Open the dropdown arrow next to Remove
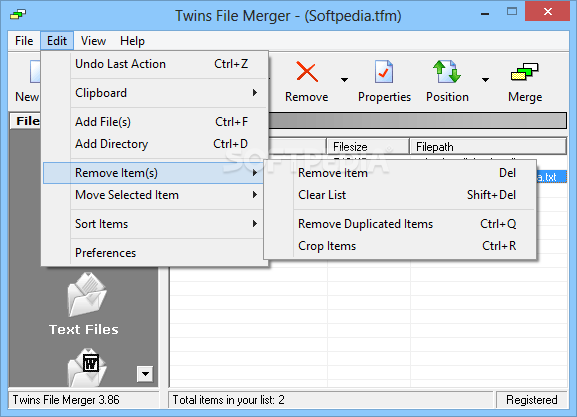Screen dimensions: 577x417 (344, 79)
